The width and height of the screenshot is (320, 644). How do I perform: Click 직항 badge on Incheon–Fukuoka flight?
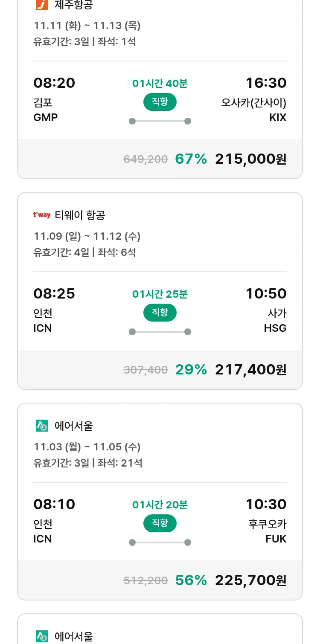pyautogui.click(x=160, y=523)
